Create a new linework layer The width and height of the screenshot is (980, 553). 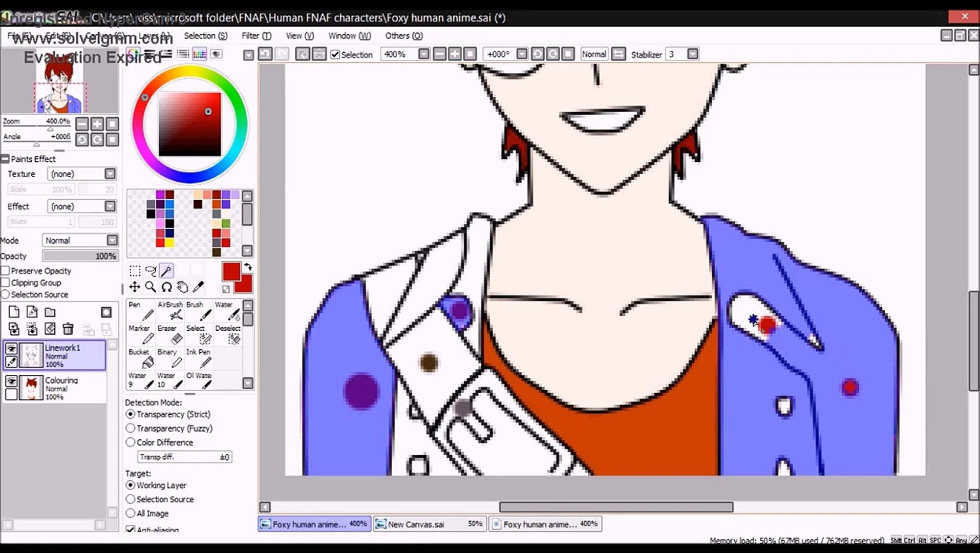pyautogui.click(x=32, y=312)
